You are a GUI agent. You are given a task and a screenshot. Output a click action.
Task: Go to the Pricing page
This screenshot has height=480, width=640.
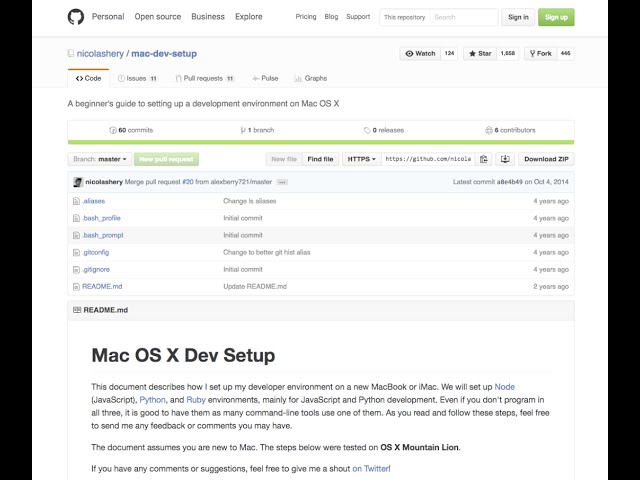(x=306, y=17)
